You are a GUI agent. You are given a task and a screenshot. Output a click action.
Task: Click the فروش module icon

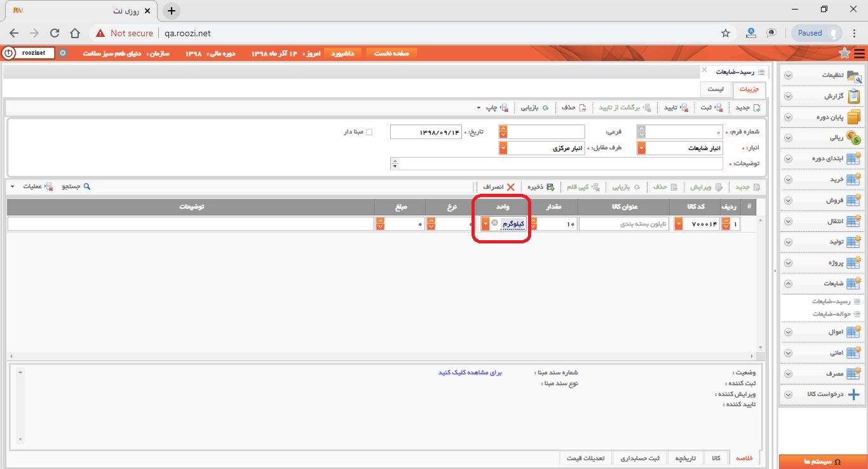point(854,200)
